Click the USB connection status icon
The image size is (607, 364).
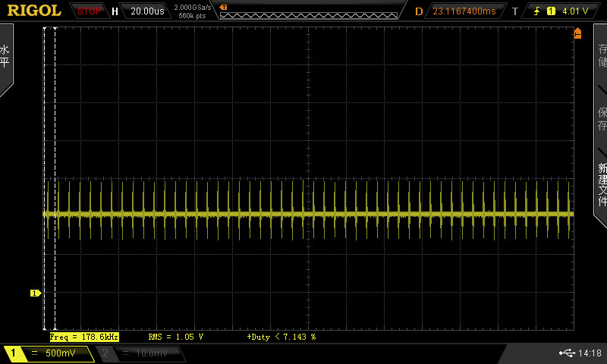(567, 353)
